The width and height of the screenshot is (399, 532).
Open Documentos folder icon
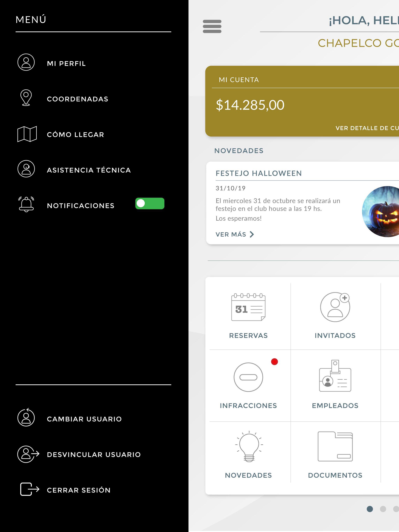[x=335, y=446]
